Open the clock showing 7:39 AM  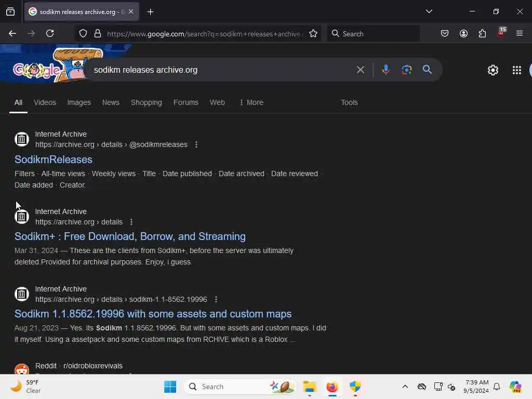476,387
